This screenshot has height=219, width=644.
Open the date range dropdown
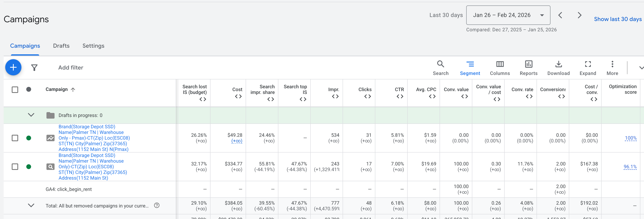[x=508, y=15]
